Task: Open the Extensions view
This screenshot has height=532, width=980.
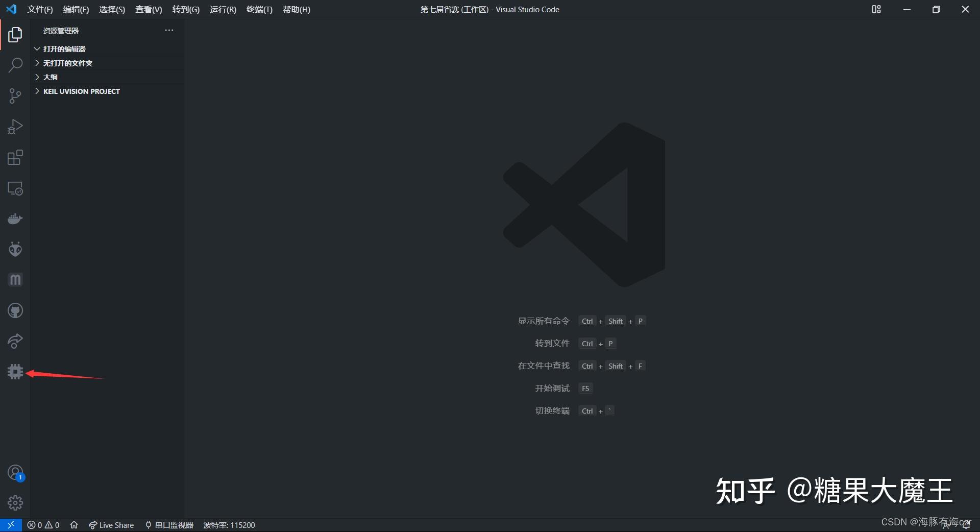Action: pos(15,157)
